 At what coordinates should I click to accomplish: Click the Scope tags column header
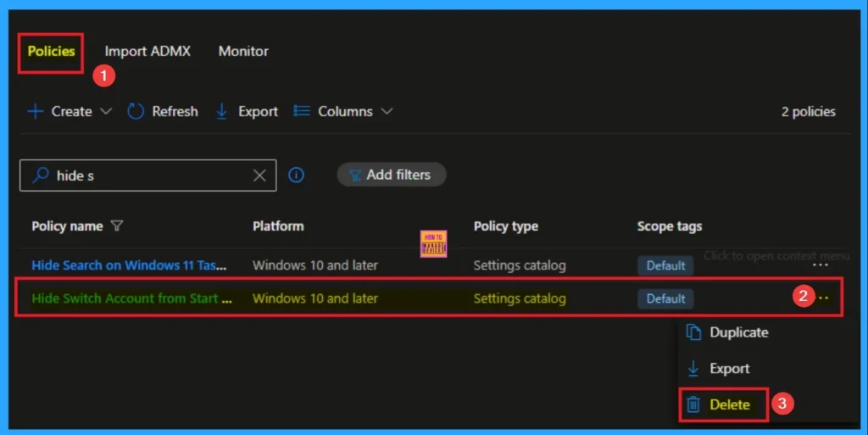[x=670, y=226]
